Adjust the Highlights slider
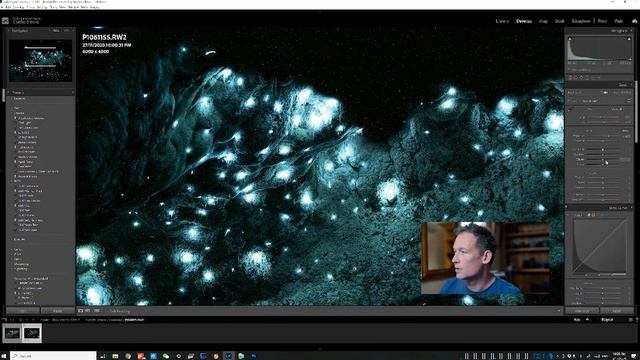 603,149
